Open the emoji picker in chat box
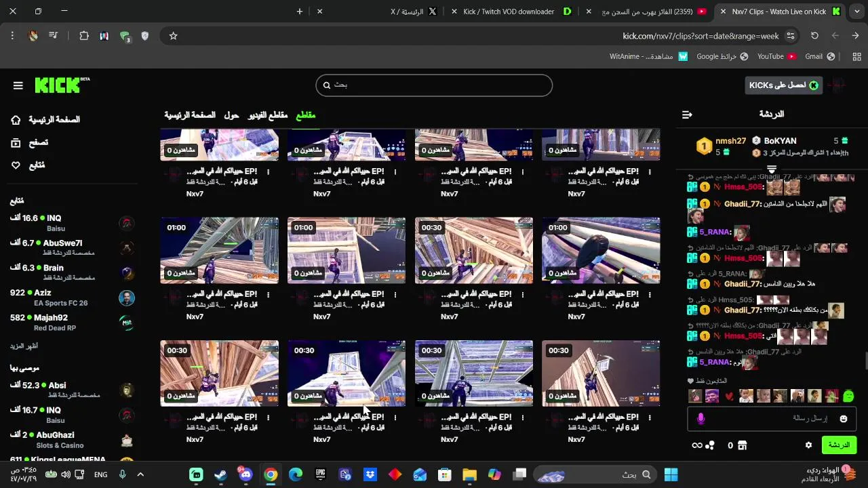Image resolution: width=868 pixels, height=488 pixels. click(x=843, y=419)
